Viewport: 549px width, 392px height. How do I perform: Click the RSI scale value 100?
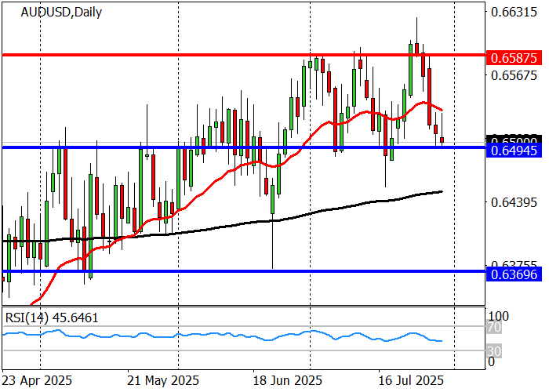(x=499, y=317)
